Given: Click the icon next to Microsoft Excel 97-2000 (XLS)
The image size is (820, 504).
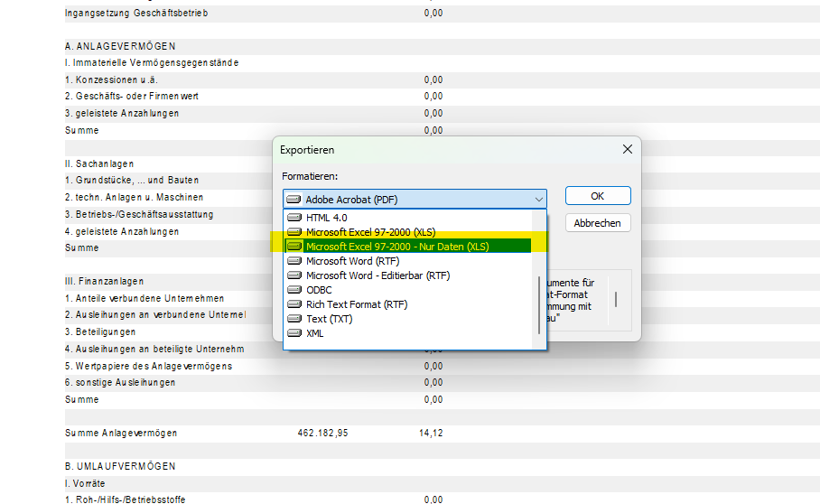Looking at the screenshot, I should point(294,232).
